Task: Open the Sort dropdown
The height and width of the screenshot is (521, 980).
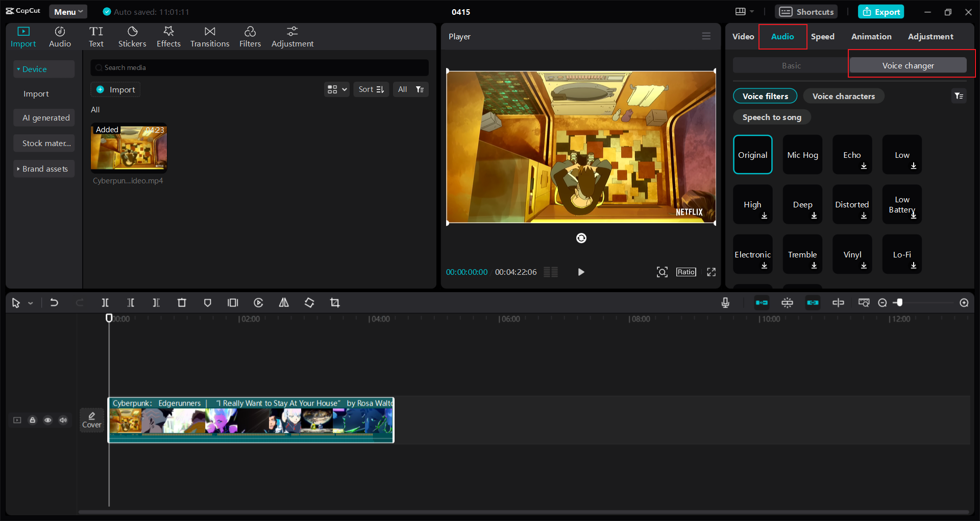Action: click(x=371, y=89)
